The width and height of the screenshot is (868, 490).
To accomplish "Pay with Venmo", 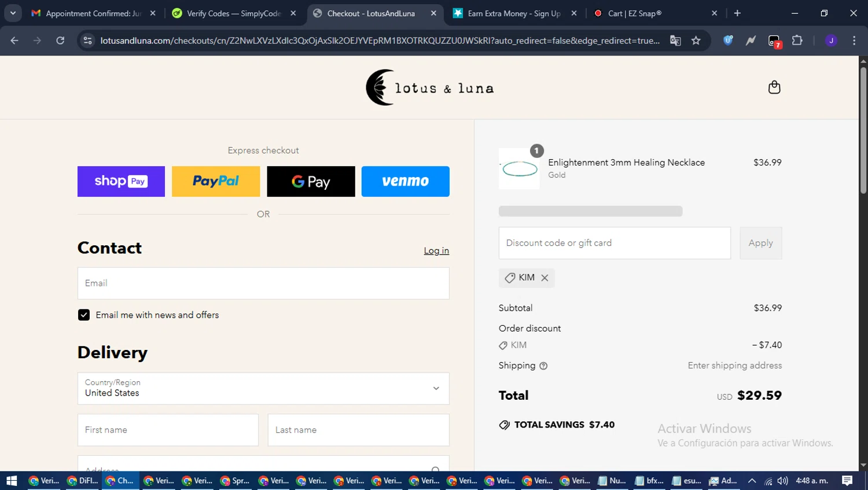I will pyautogui.click(x=405, y=181).
